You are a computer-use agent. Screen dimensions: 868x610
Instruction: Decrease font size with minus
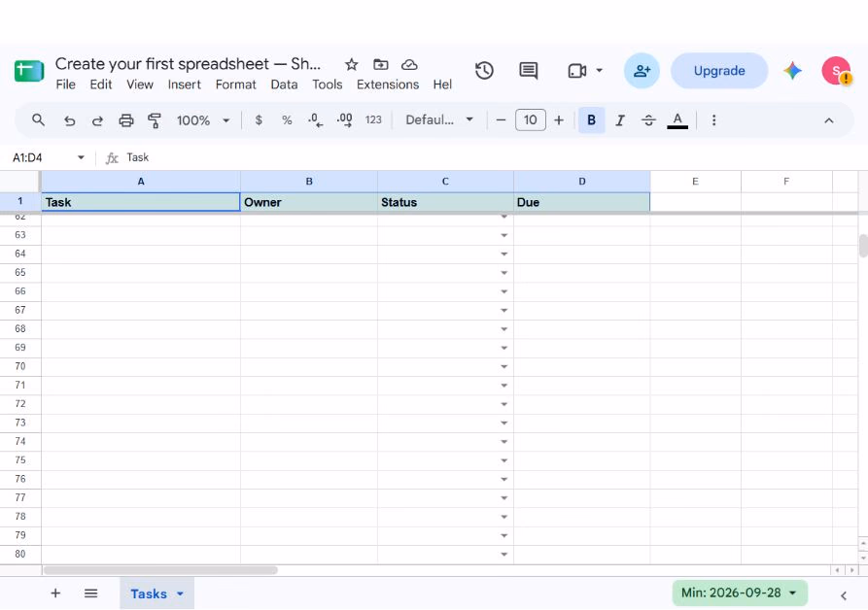click(501, 120)
